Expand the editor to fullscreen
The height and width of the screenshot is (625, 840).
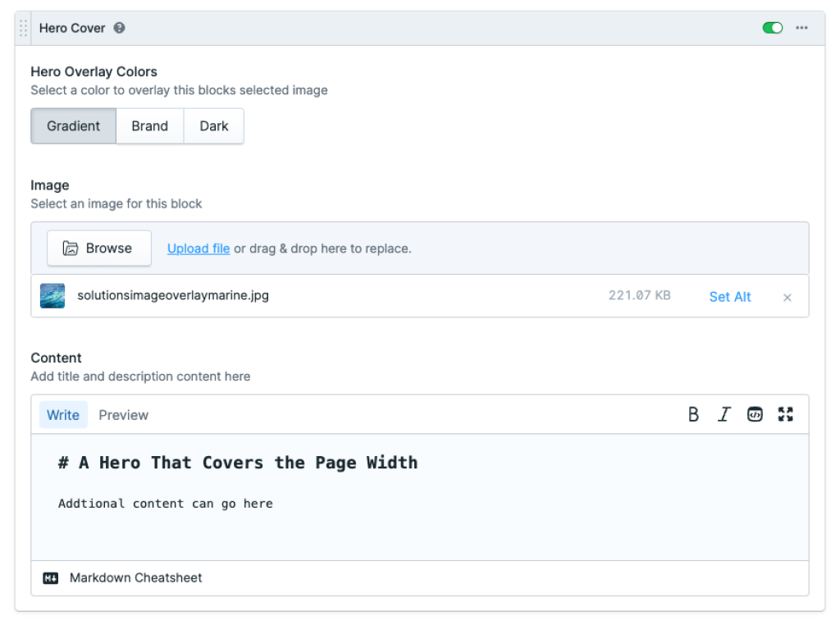tap(785, 414)
